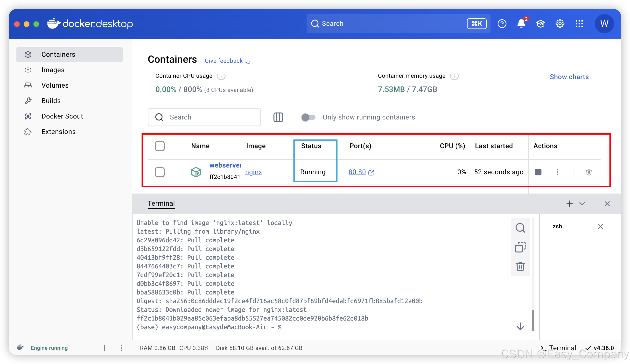Stop the webserver container
Screen dimensions: 630x364
[538, 172]
